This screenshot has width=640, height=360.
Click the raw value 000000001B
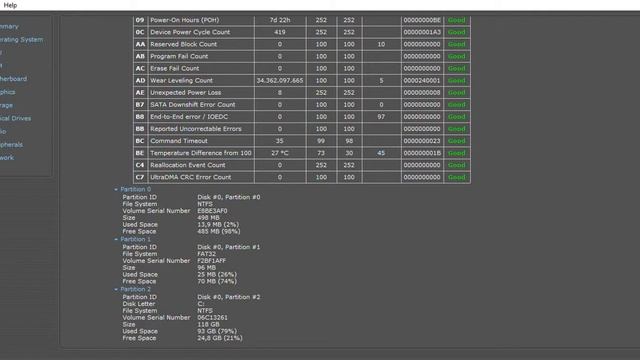tap(422, 153)
